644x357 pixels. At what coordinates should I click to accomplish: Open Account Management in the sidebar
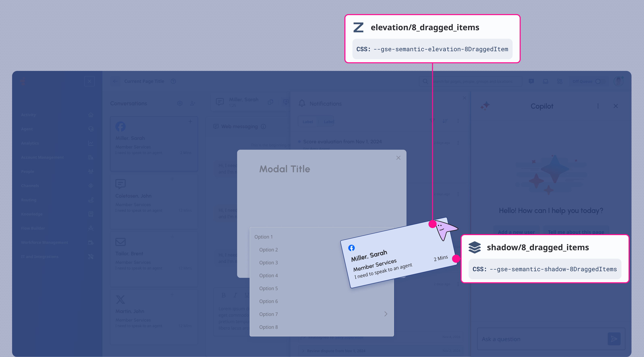57,157
